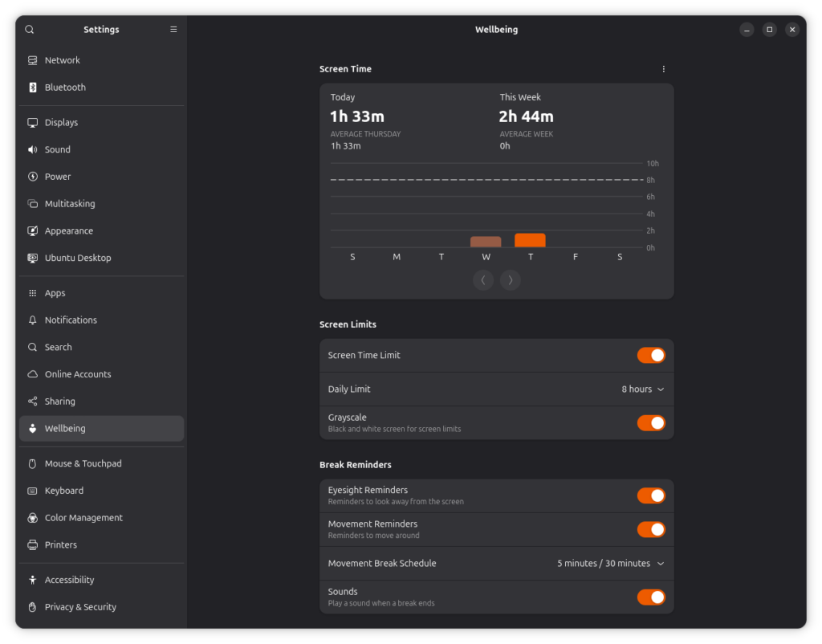Click the Apps grid icon
This screenshot has width=822, height=644.
pyautogui.click(x=32, y=293)
